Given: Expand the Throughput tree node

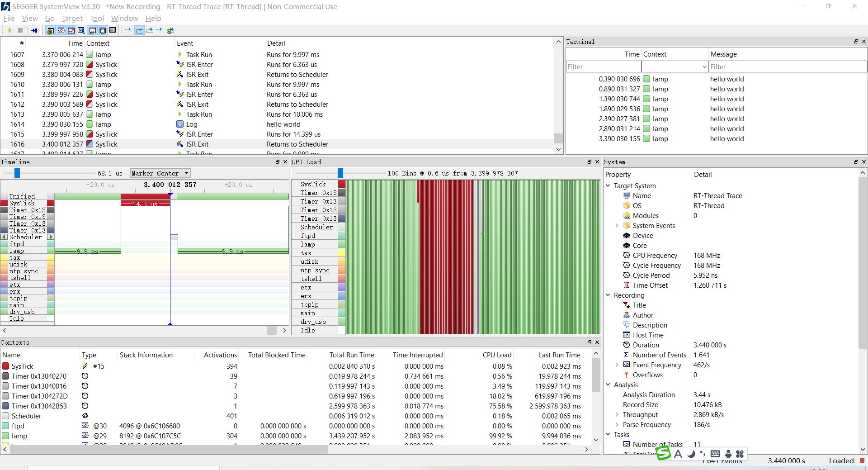Looking at the screenshot, I should pos(617,414).
